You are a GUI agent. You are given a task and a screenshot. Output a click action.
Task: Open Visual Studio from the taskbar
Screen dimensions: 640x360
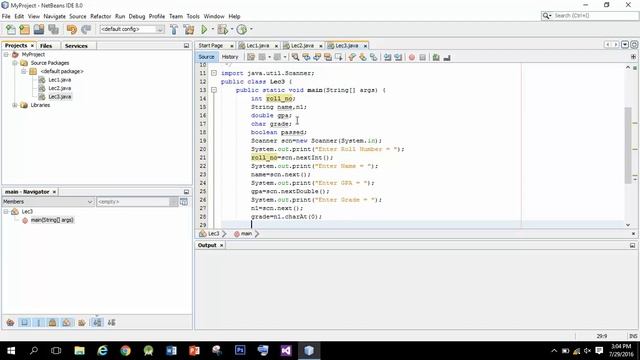(286, 351)
